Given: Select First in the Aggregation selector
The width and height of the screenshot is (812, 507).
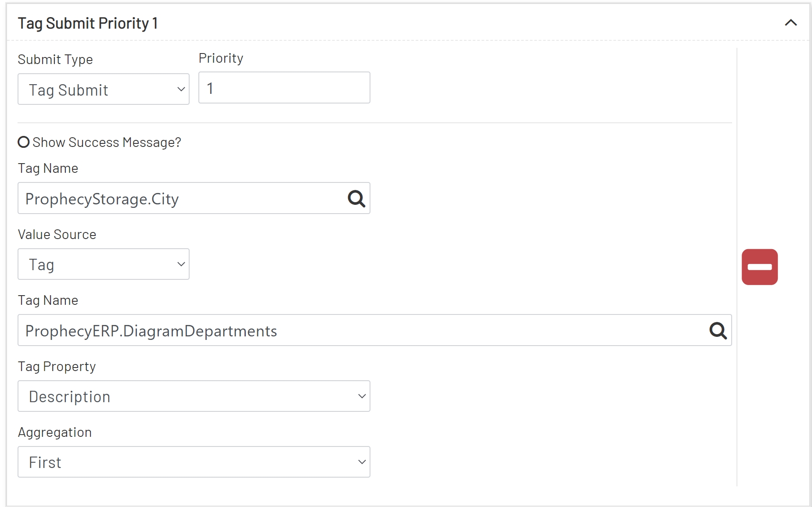Looking at the screenshot, I should (193, 461).
